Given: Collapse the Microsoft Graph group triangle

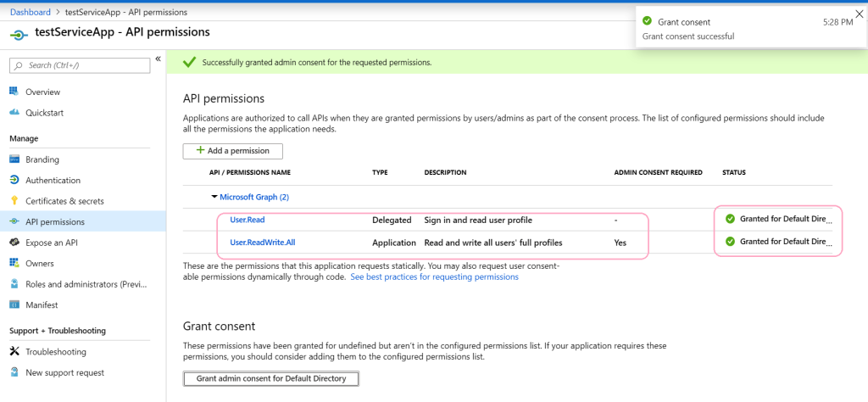Looking at the screenshot, I should [214, 197].
